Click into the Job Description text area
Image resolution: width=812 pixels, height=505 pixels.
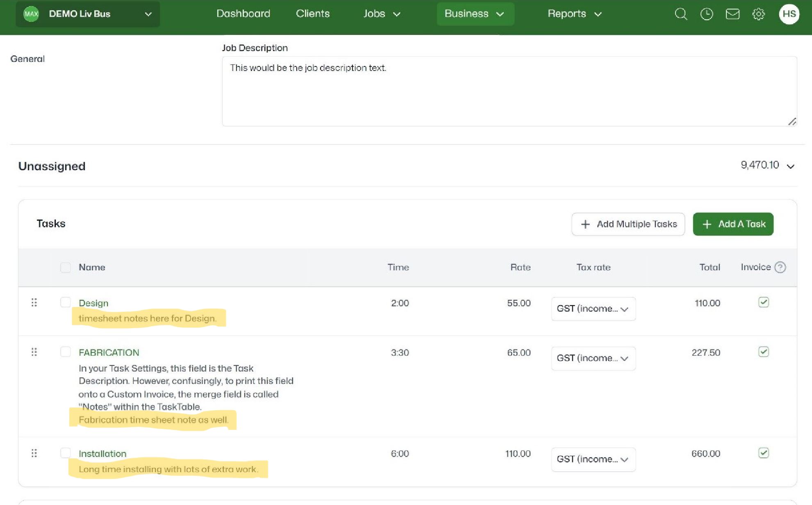click(x=509, y=91)
